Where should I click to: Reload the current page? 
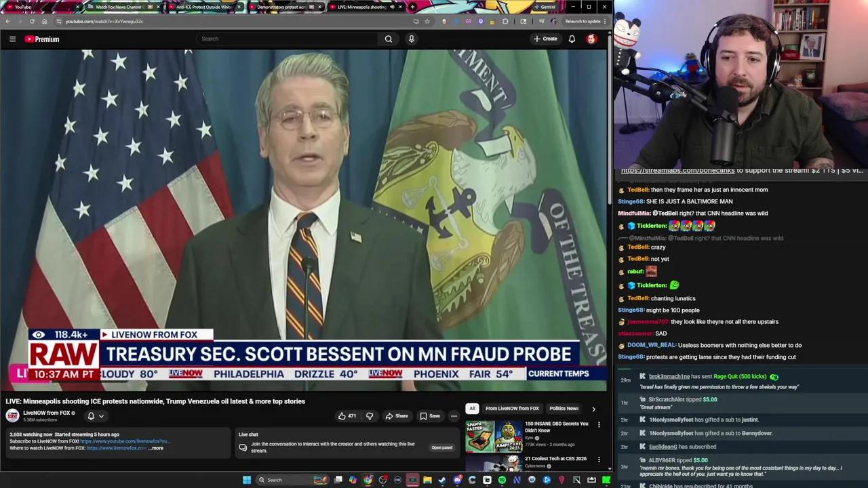click(x=32, y=21)
